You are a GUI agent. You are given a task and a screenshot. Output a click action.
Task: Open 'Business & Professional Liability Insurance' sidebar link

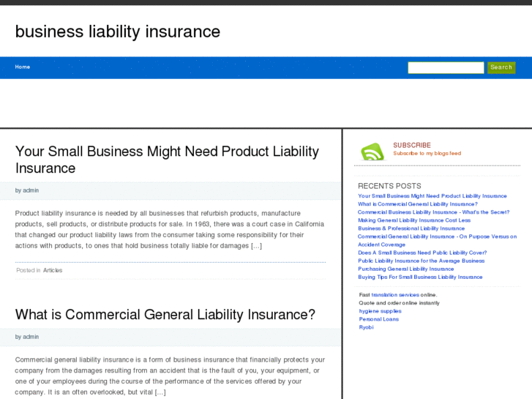pyautogui.click(x=411, y=228)
